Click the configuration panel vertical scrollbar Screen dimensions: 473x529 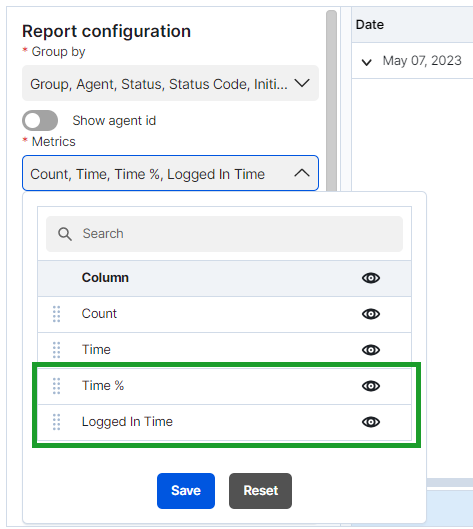(x=331, y=101)
